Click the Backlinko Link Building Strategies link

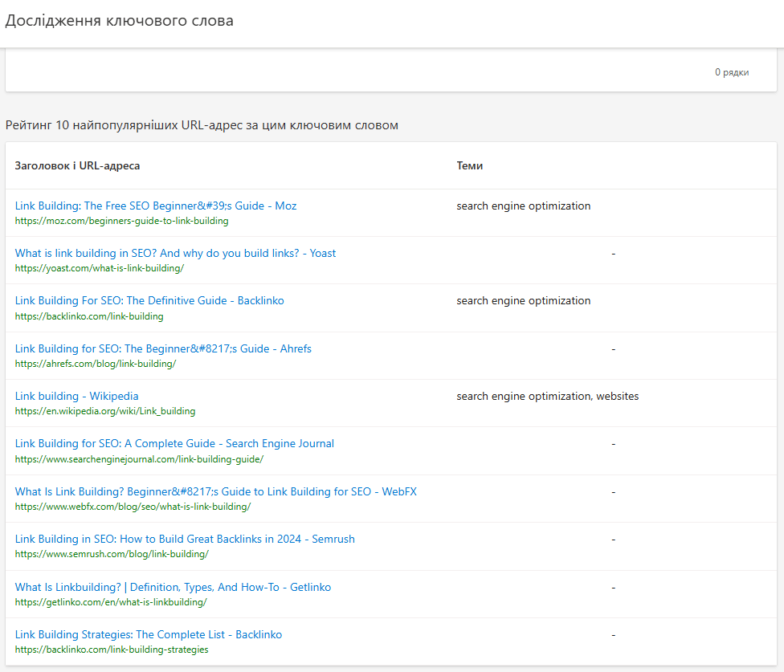(x=149, y=634)
